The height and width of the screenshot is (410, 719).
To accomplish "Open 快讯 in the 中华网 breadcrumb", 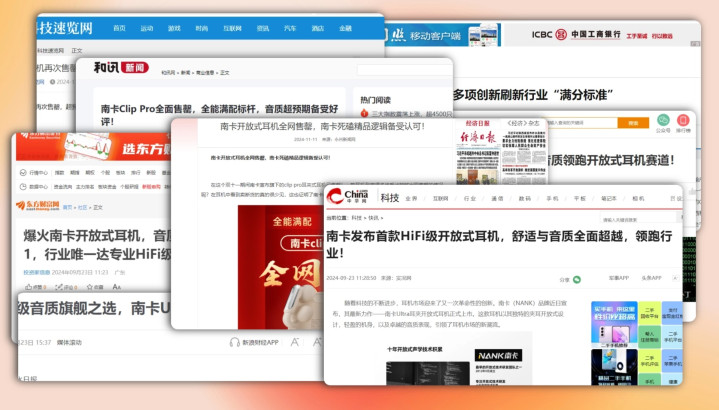I will [374, 218].
